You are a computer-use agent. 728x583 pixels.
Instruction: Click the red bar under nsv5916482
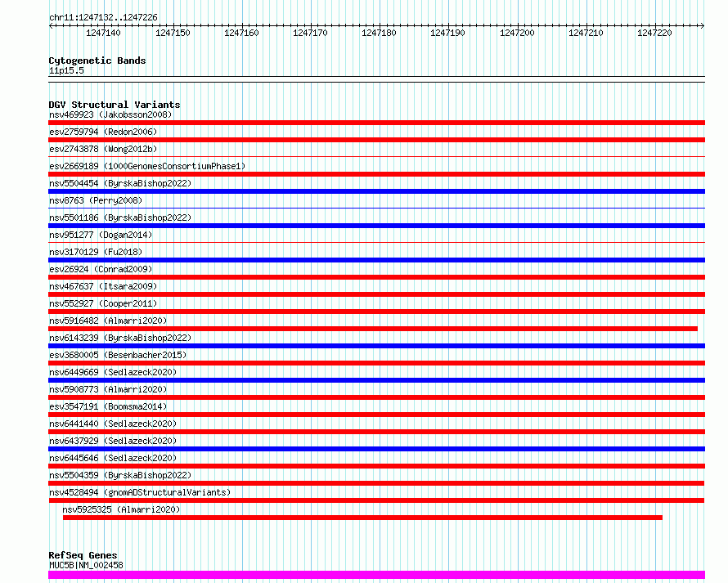tap(373, 329)
